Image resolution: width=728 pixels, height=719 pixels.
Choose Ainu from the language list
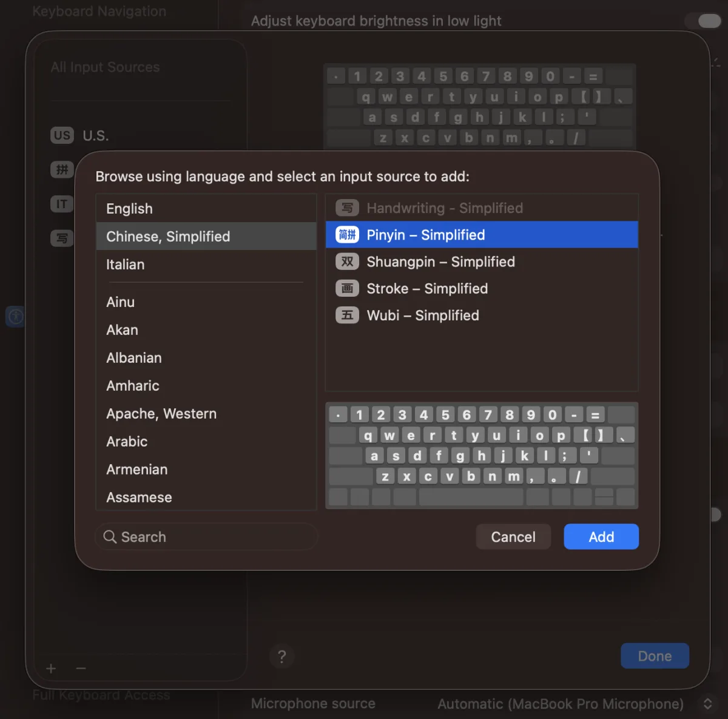click(x=206, y=302)
